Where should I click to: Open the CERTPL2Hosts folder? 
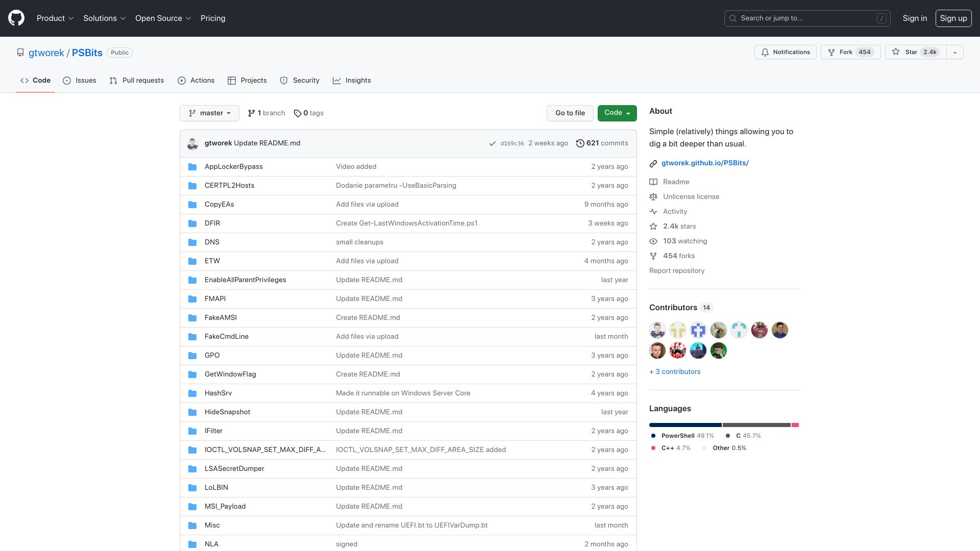pos(229,186)
